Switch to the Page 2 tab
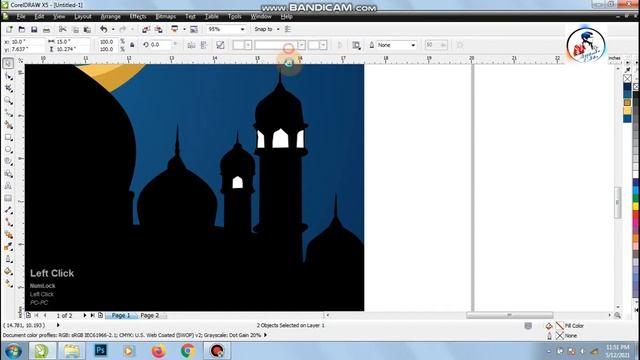640x360 pixels. pyautogui.click(x=149, y=316)
